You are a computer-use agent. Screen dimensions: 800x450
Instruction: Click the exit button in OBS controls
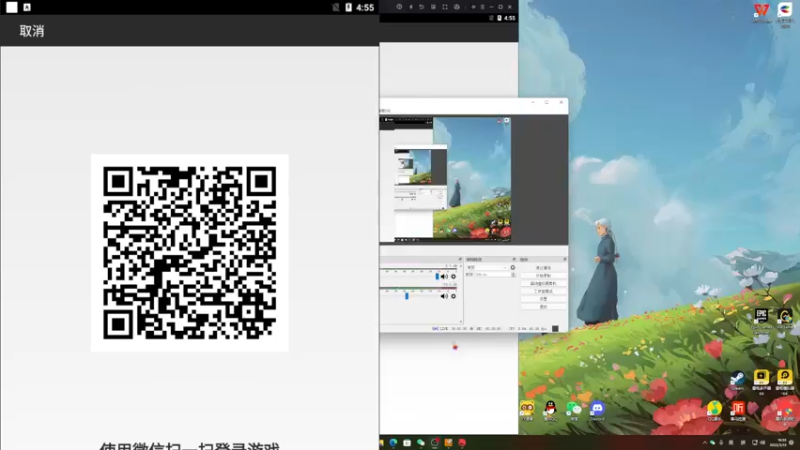coord(543,307)
